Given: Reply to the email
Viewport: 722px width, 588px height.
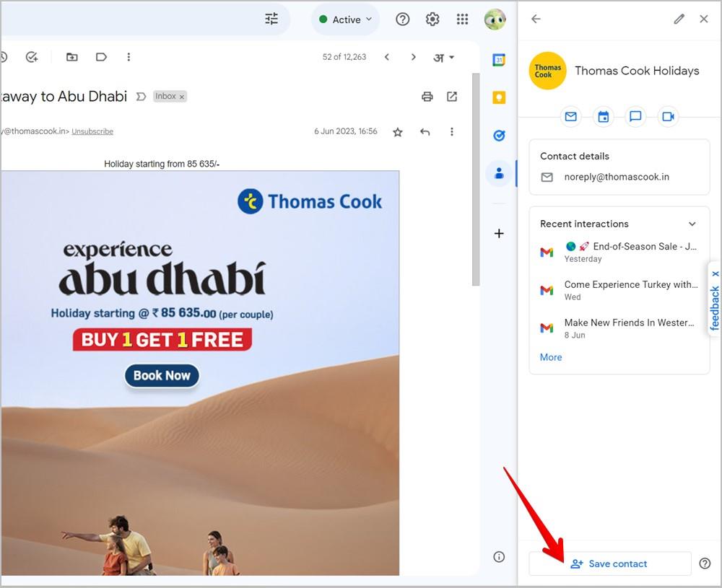Looking at the screenshot, I should pos(425,132).
